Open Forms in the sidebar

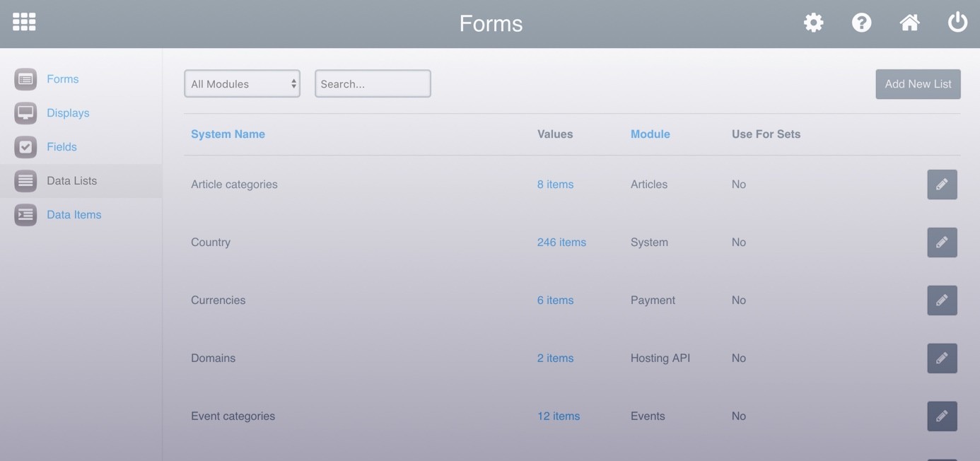click(x=62, y=79)
